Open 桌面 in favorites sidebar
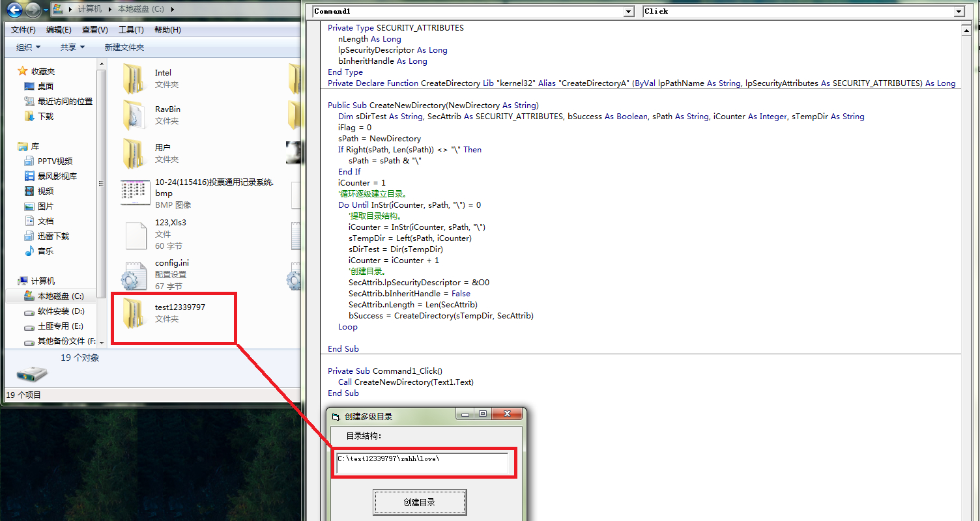 46,86
